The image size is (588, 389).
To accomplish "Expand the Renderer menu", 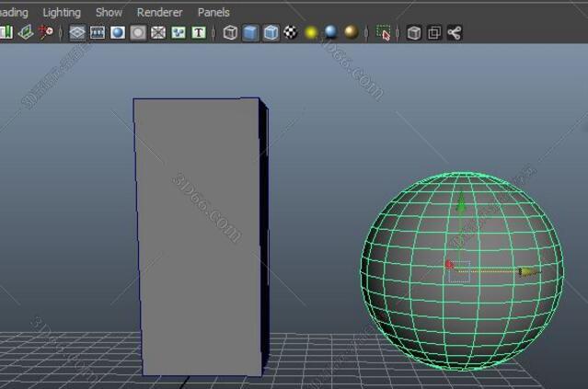I will [159, 12].
